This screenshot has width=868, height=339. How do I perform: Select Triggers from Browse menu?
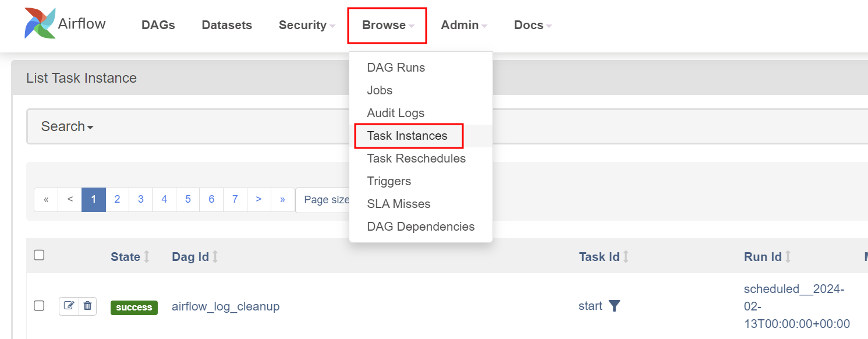point(421,181)
